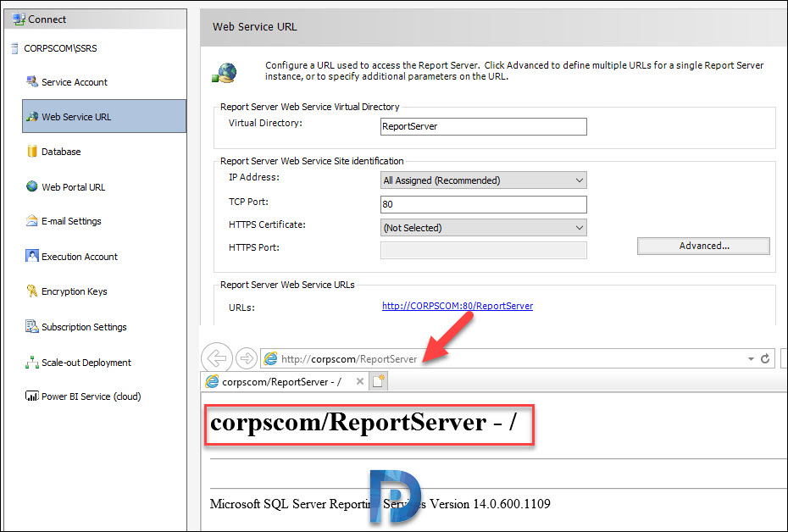The height and width of the screenshot is (532, 788).
Task: Click the Virtual Directory: label
Action: pyautogui.click(x=265, y=123)
